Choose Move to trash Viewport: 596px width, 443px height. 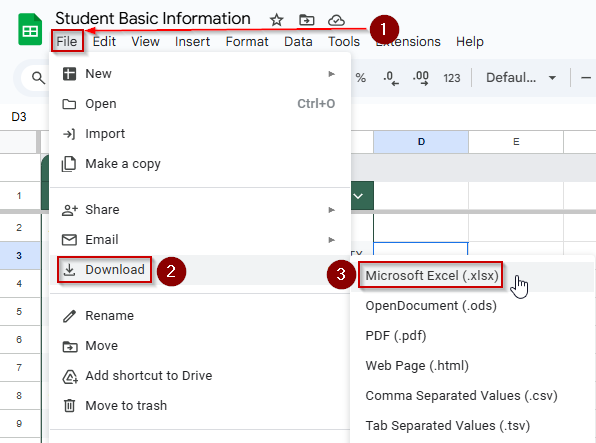pyautogui.click(x=200, y=406)
